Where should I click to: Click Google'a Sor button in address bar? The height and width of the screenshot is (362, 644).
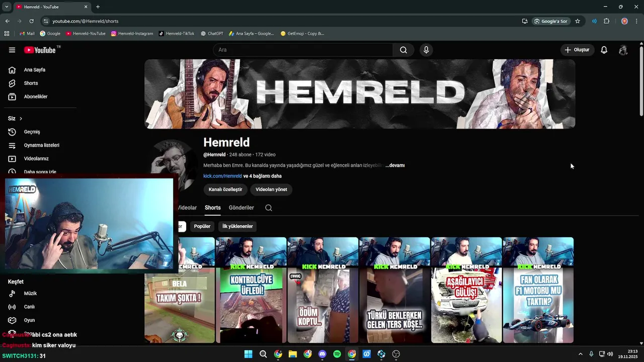click(x=551, y=21)
